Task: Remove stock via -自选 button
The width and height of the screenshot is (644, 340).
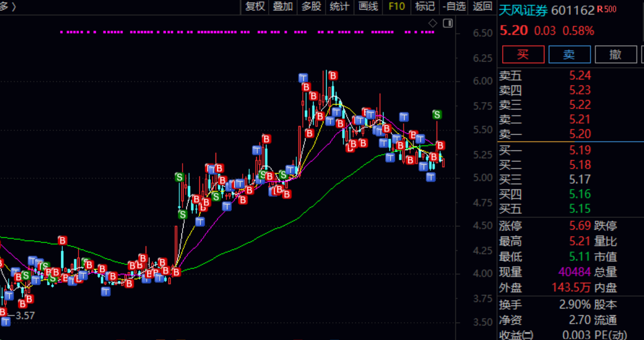Action: tap(454, 6)
